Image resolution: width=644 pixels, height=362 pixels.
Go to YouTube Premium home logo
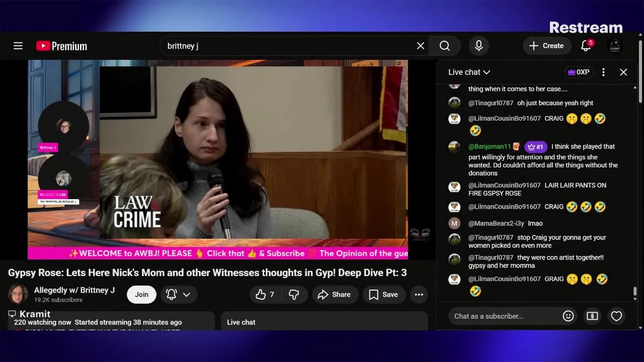(61, 46)
